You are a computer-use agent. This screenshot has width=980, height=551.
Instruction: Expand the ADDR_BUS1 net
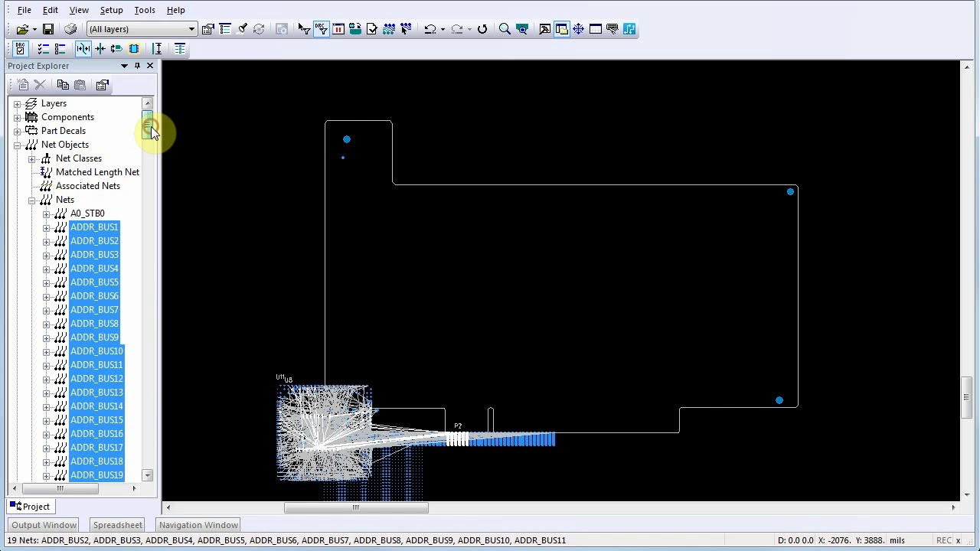[x=47, y=227]
